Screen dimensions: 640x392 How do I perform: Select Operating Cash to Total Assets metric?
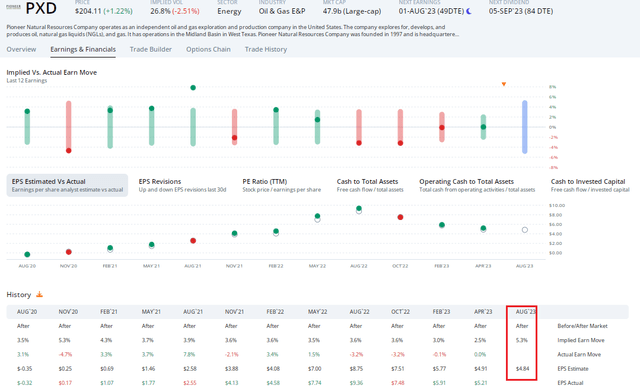tap(477, 185)
